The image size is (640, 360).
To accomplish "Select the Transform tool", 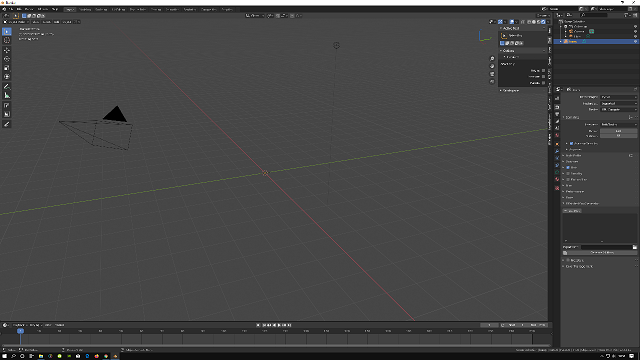I will (x=7, y=77).
